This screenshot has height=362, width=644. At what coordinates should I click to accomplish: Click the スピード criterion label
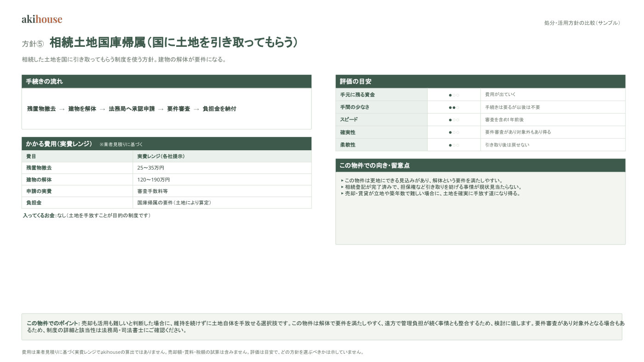381,119
